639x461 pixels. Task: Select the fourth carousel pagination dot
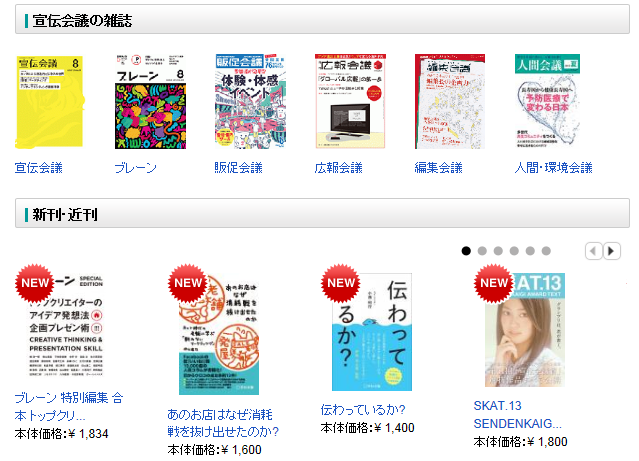[x=514, y=251]
